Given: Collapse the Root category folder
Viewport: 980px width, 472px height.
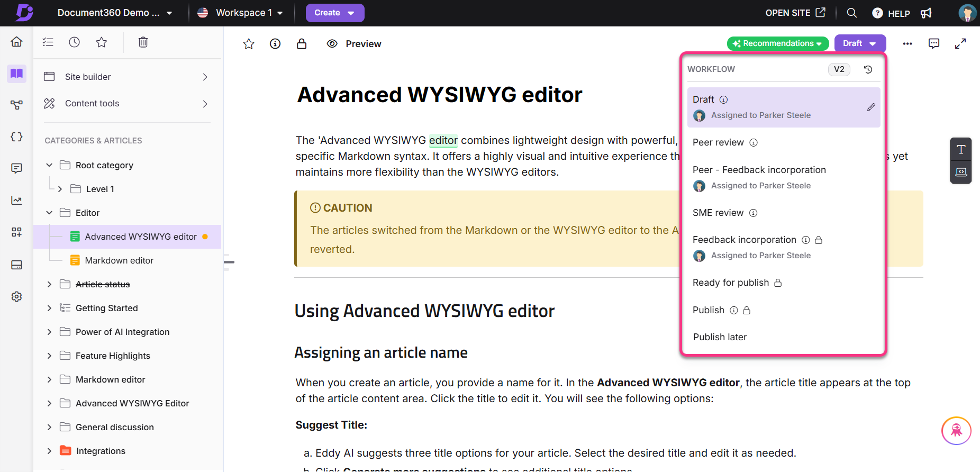Looking at the screenshot, I should [x=49, y=165].
